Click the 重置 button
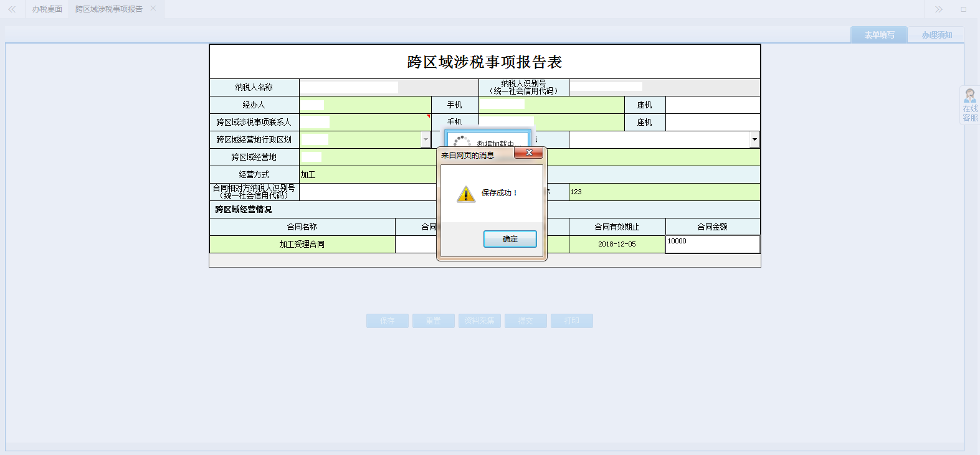 [x=433, y=321]
